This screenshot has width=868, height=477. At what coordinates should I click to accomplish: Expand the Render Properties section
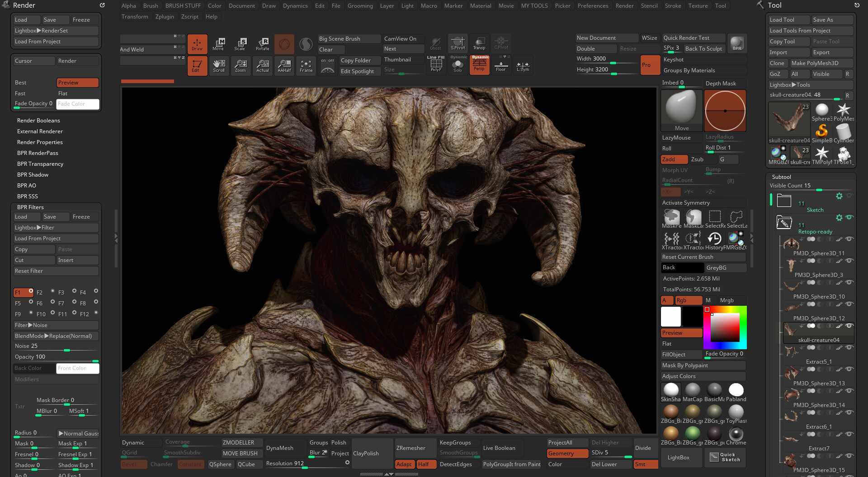(x=40, y=142)
